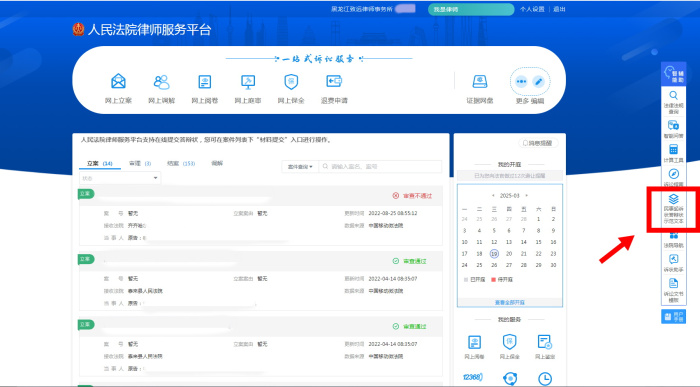Switch to the 调解 tab
This screenshot has width=700, height=387.
(x=217, y=163)
